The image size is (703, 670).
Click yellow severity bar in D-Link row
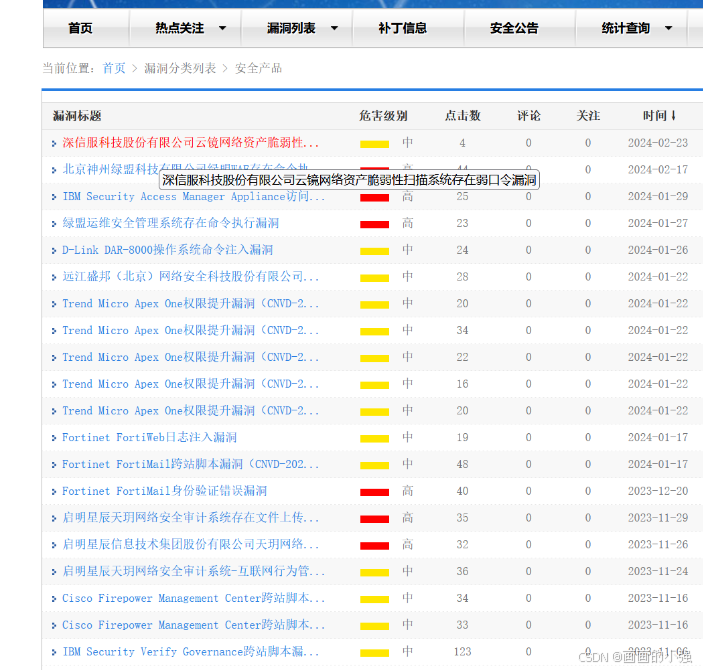tap(374, 251)
